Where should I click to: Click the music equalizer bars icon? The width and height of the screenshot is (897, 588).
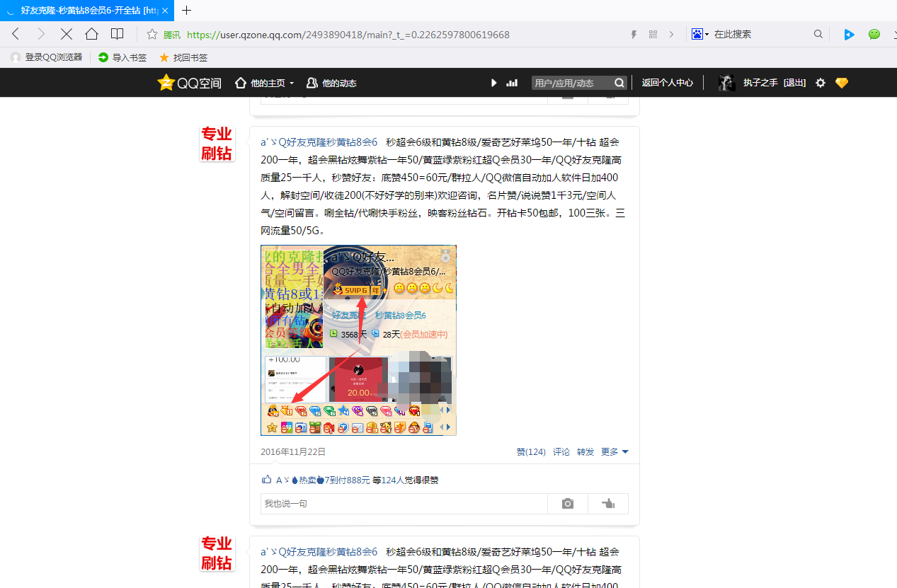pyautogui.click(x=512, y=83)
